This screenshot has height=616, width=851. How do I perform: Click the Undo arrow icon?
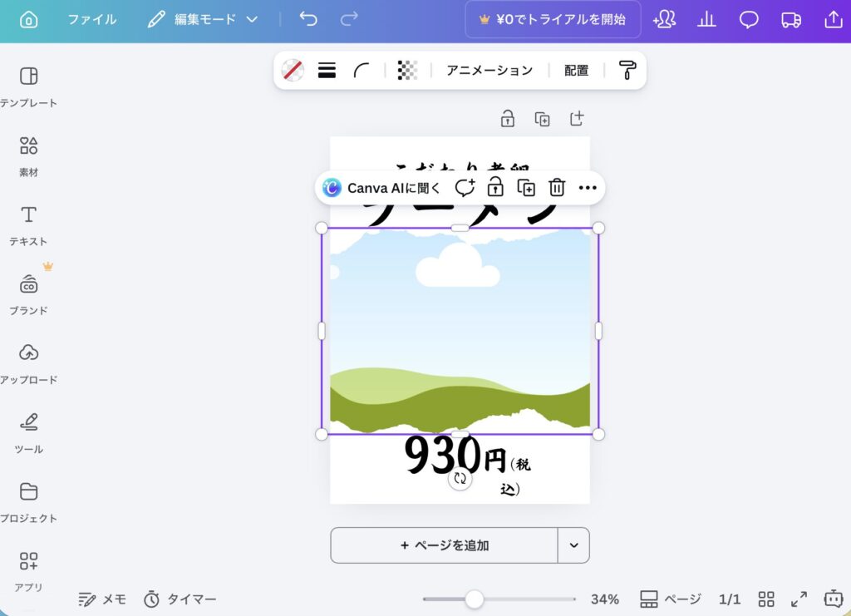point(308,19)
